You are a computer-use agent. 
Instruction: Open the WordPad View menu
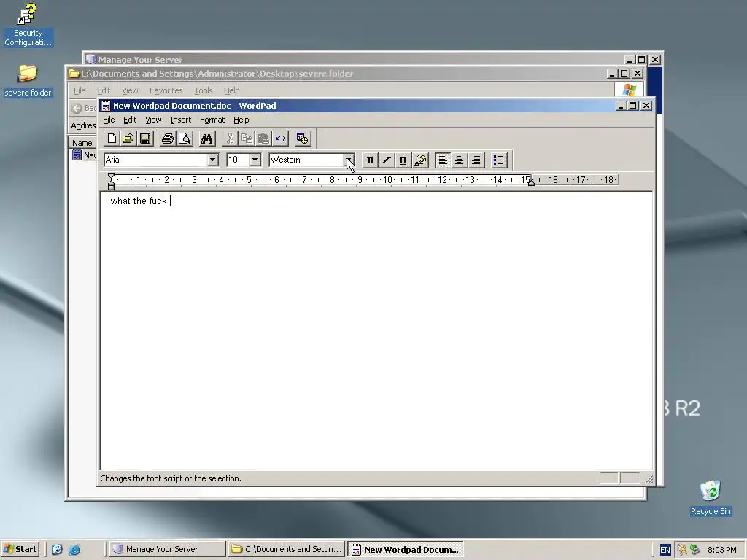(x=153, y=120)
